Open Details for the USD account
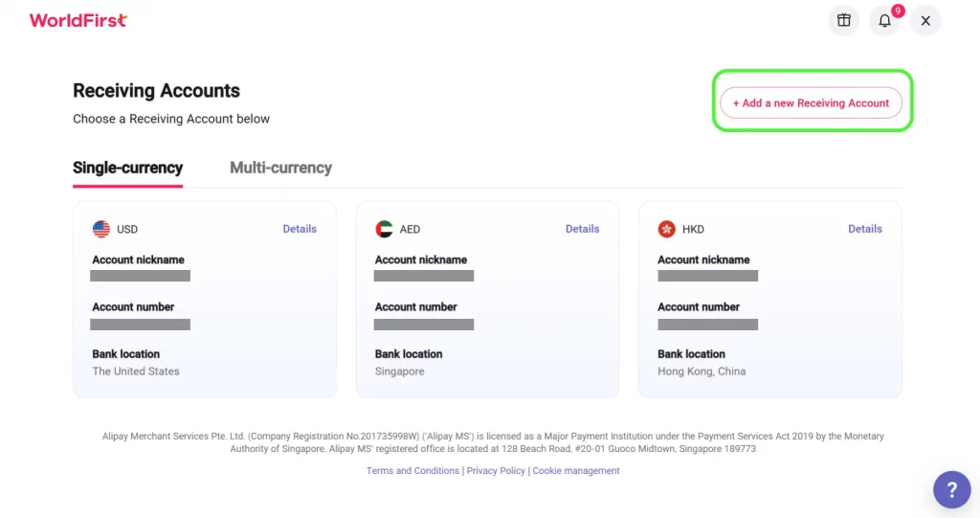The image size is (980, 518). click(x=300, y=229)
